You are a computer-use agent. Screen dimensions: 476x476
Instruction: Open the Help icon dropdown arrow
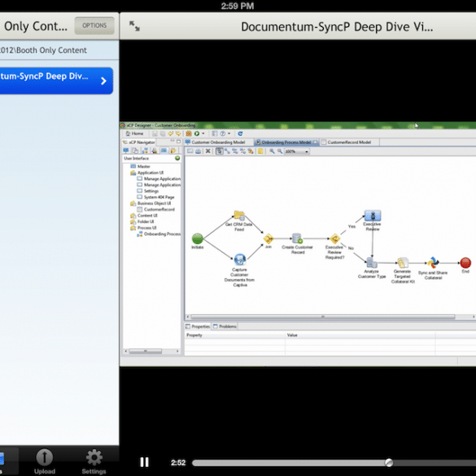[229, 133]
